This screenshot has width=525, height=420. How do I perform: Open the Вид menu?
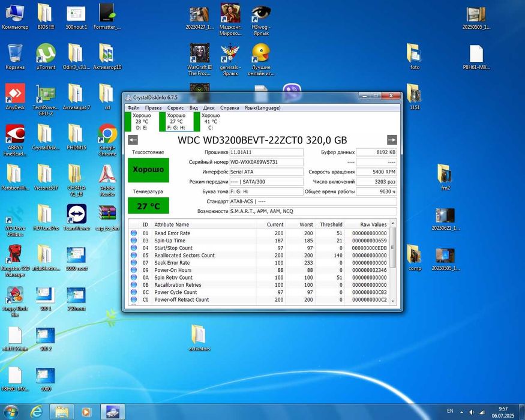[194, 108]
